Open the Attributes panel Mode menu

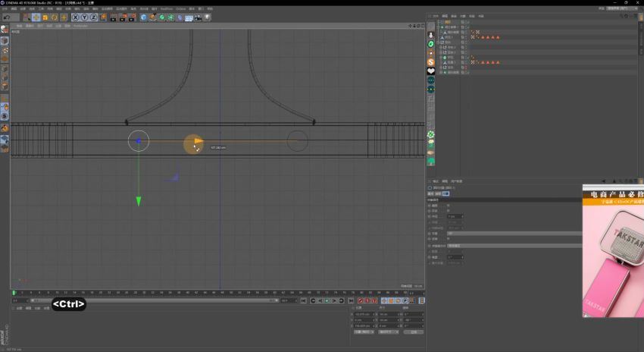(436, 181)
